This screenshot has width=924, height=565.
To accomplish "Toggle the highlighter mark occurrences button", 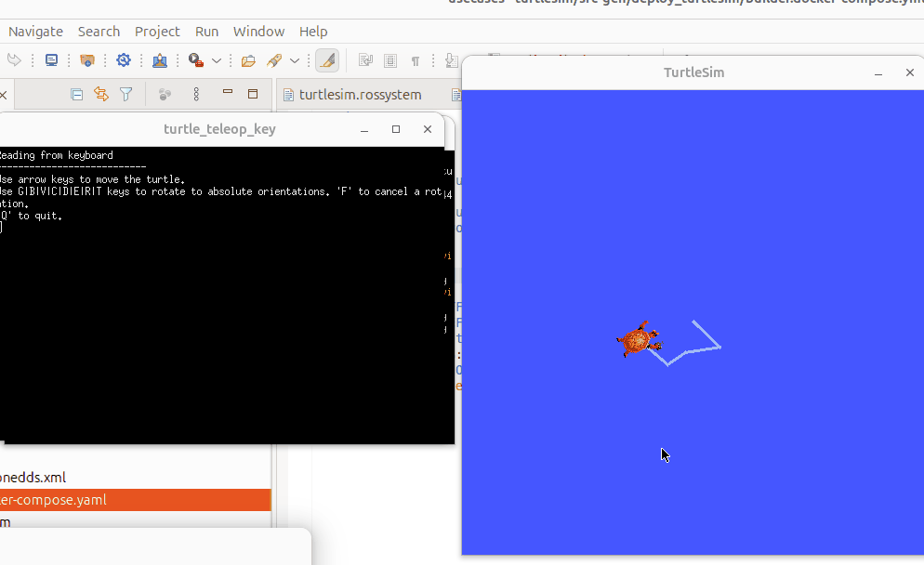I will pos(327,60).
